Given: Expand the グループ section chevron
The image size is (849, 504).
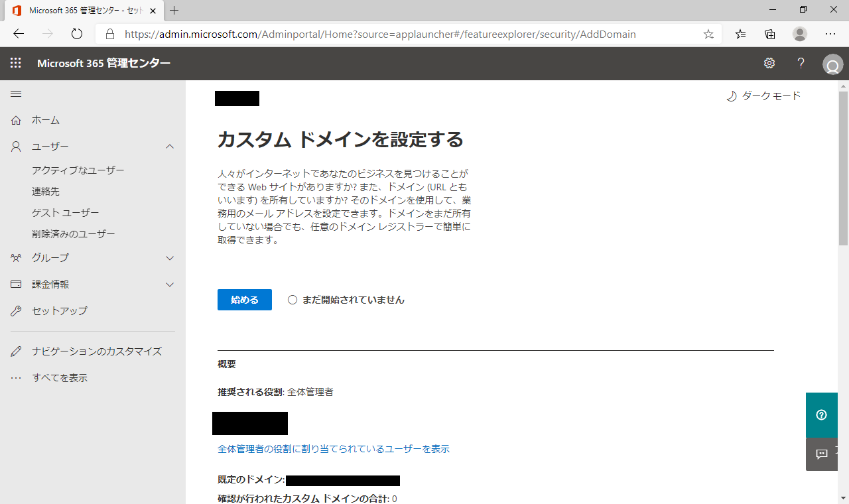Looking at the screenshot, I should 170,258.
